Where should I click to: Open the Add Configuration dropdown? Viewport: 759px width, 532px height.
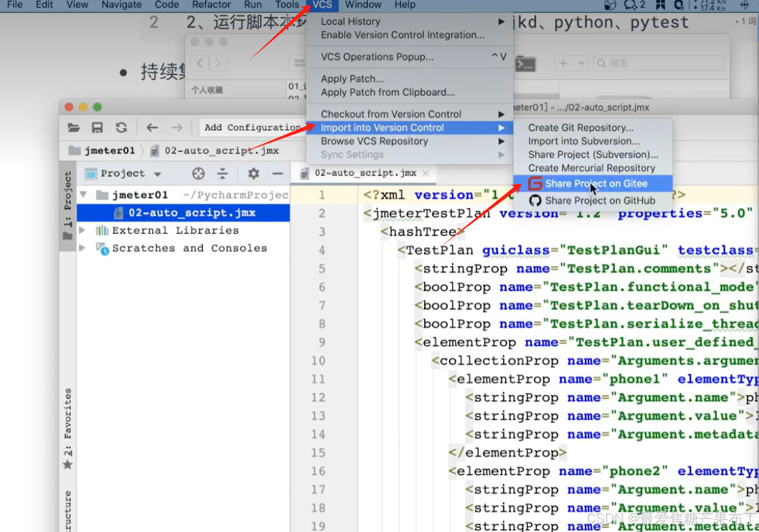[x=252, y=128]
